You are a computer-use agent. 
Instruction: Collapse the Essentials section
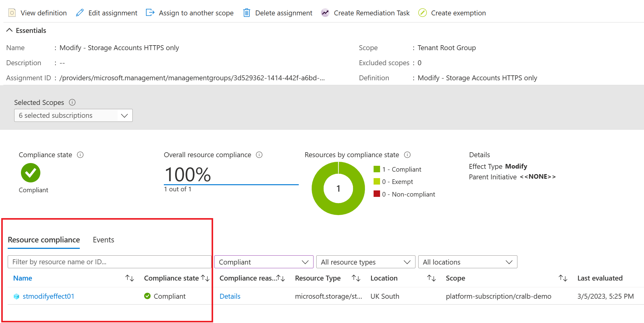coord(10,30)
